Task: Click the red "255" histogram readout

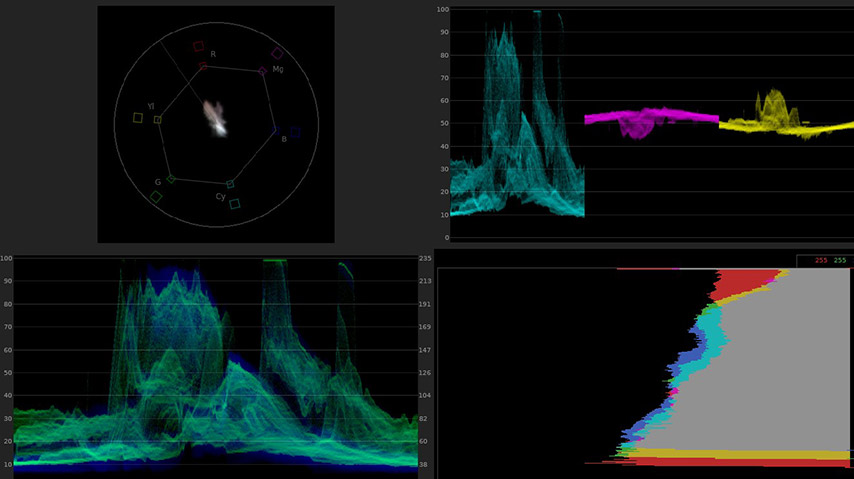Action: [x=821, y=260]
